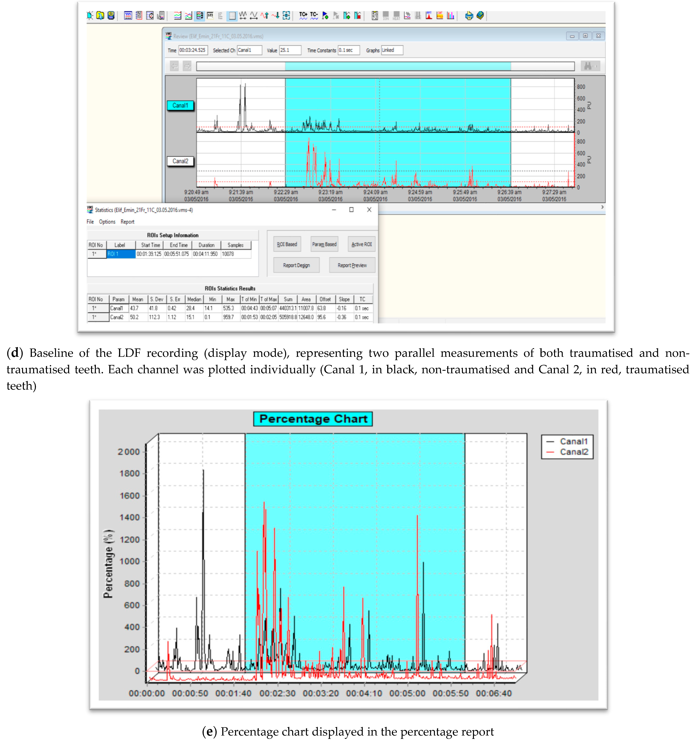Click the stacked colored traces graph icon
The image size is (700, 744).
click(178, 15)
